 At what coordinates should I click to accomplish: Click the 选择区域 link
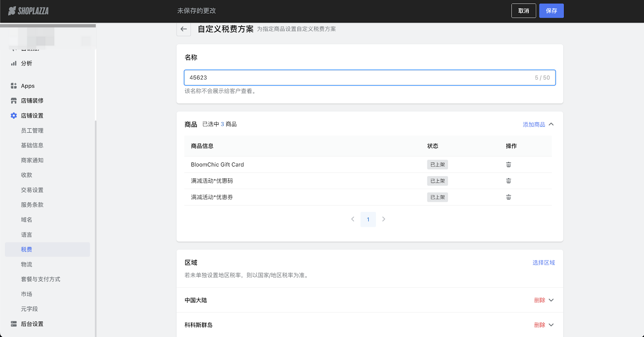point(543,263)
